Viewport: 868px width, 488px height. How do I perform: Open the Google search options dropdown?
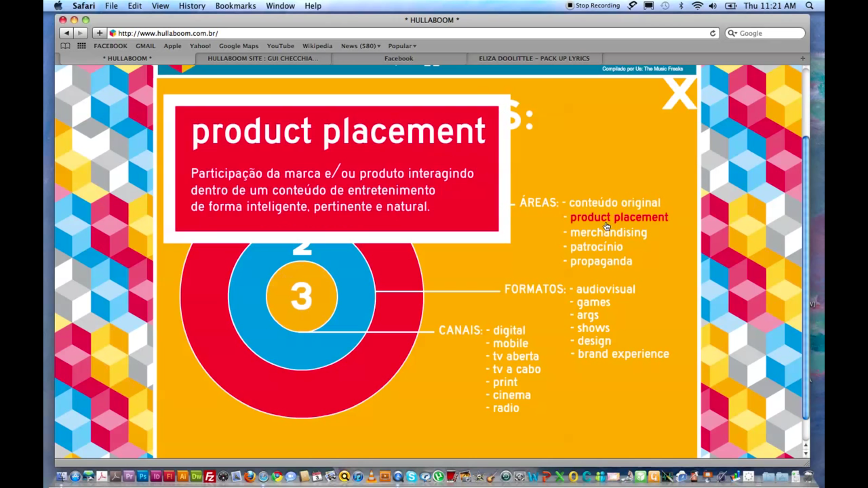tap(732, 33)
